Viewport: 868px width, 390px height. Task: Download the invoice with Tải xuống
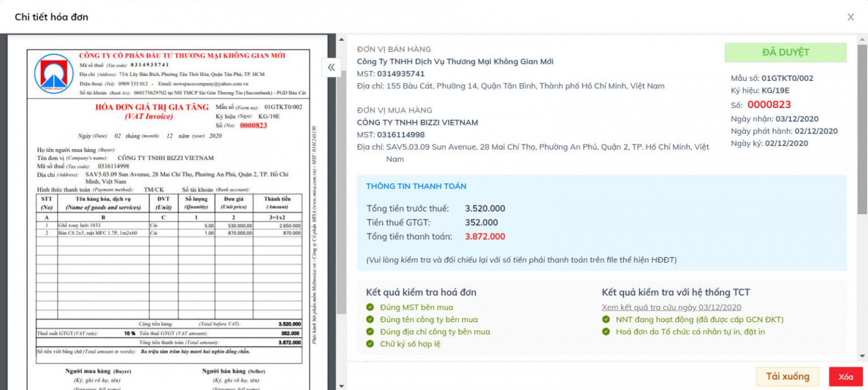(787, 376)
